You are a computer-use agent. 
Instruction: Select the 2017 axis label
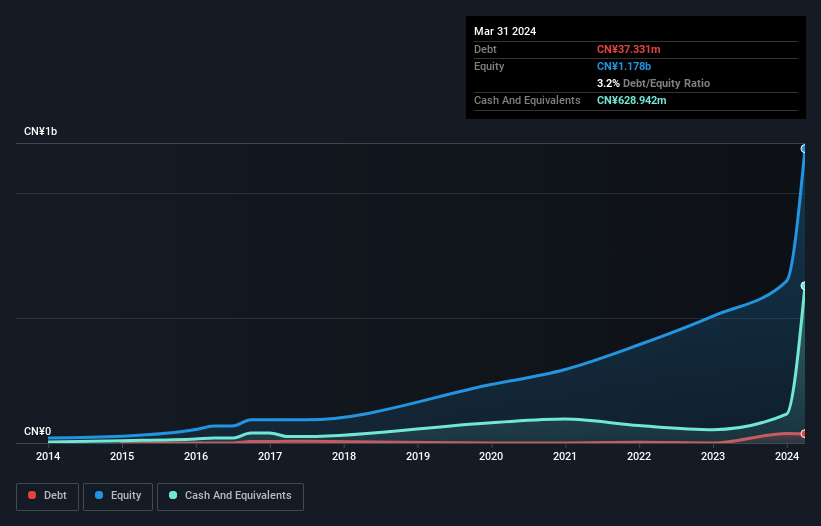pos(270,456)
